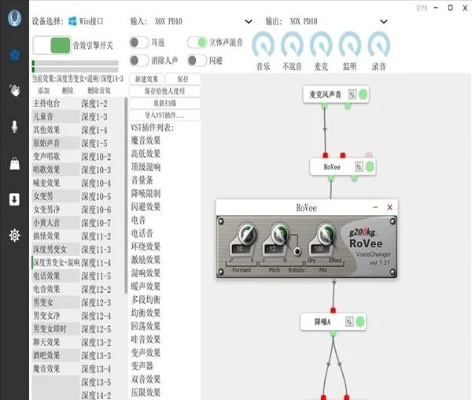Select the 深度1-2 preset
Image resolution: width=472 pixels, height=400 pixels.
tap(102, 104)
